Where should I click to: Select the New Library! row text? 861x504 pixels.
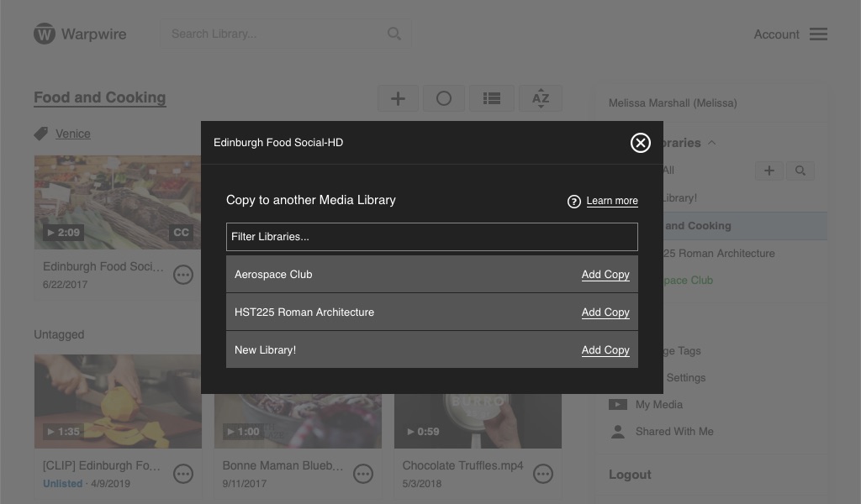265,350
